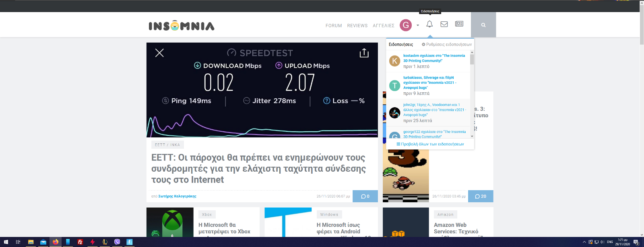Click the search magnifier button

pyautogui.click(x=483, y=25)
